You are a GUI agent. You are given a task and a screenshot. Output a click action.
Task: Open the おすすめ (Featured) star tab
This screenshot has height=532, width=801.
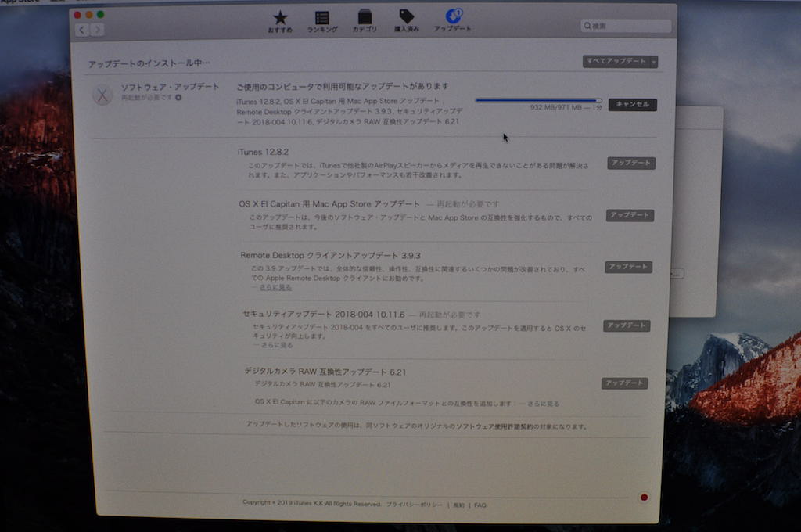[x=280, y=21]
